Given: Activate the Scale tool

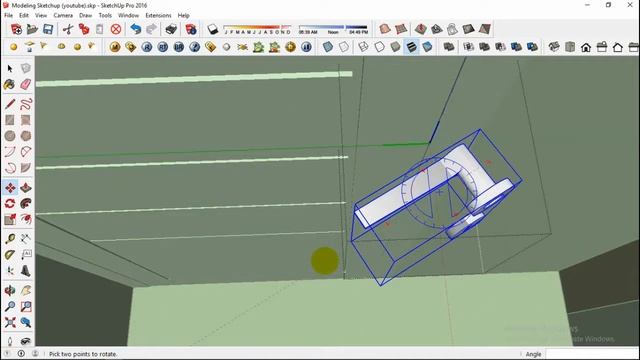Looking at the screenshot, I should tap(10, 219).
